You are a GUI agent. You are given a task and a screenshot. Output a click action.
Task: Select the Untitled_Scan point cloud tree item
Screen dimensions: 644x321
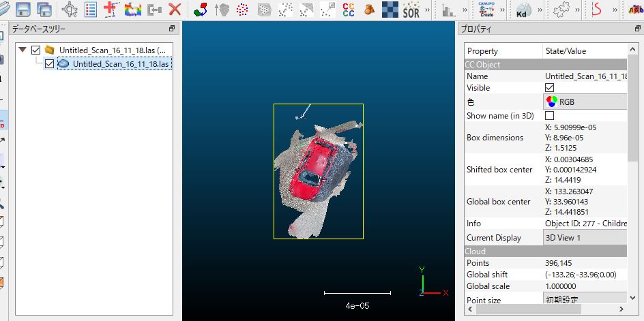click(121, 63)
